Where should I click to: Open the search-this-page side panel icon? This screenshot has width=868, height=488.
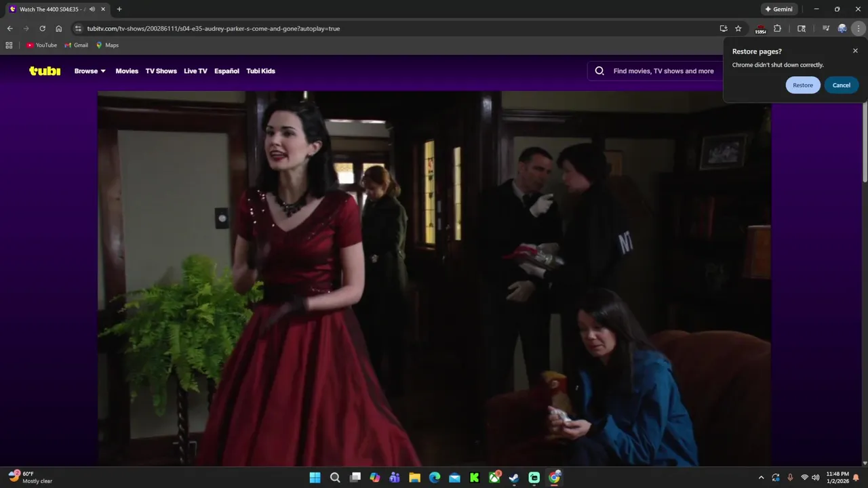point(802,28)
